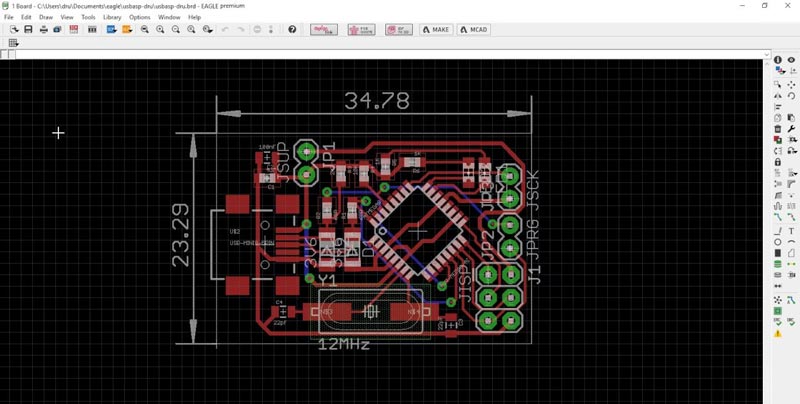Image resolution: width=800 pixels, height=404 pixels.
Task: Select the Route airwire tool
Action: (778, 216)
